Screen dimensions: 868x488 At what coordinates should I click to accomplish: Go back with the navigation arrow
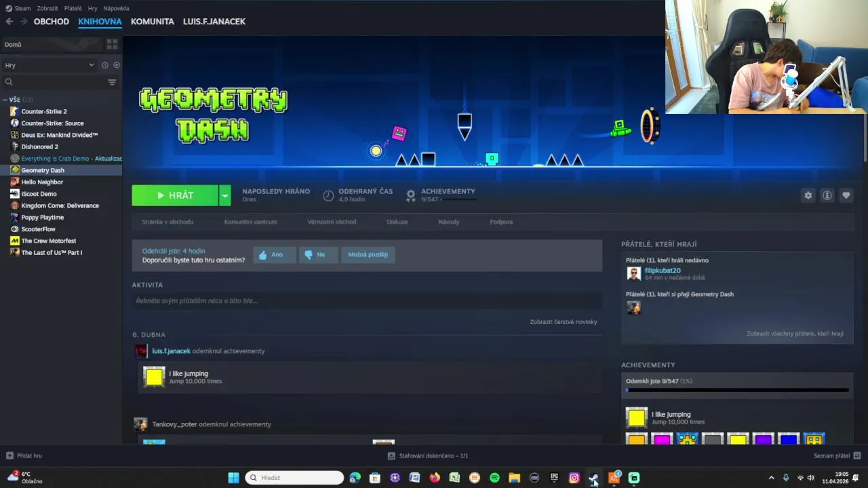[9, 22]
